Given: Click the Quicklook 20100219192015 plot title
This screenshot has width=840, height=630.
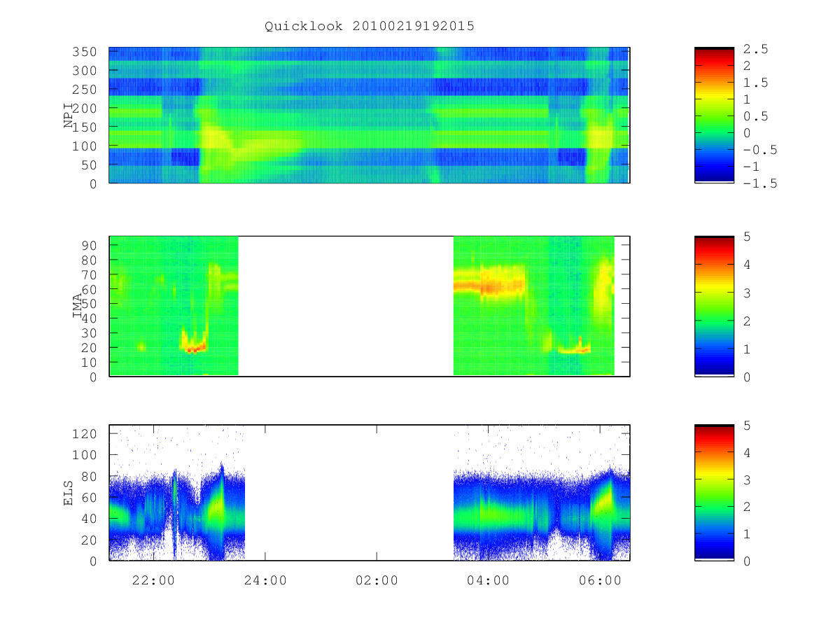Looking at the screenshot, I should coord(370,26).
